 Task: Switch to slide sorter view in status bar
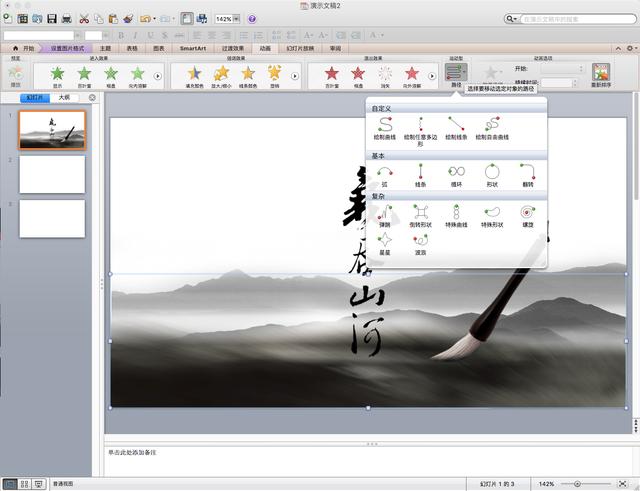(24, 484)
